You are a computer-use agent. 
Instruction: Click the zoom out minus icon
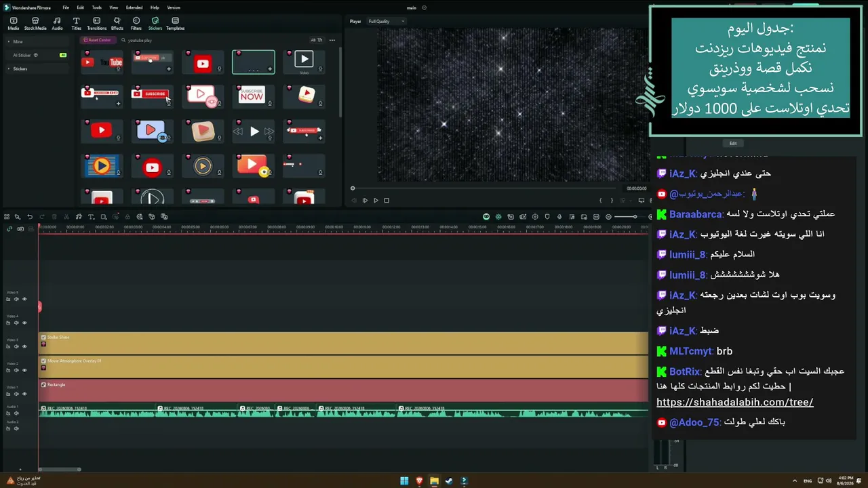tap(608, 217)
